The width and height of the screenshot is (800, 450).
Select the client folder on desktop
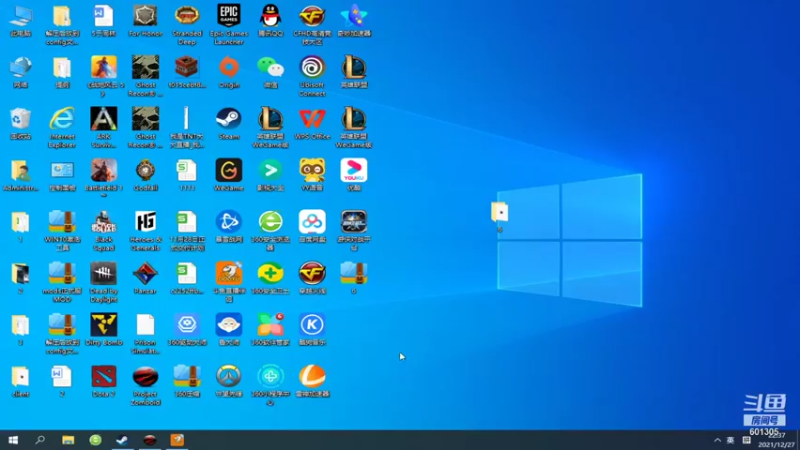pyautogui.click(x=20, y=382)
